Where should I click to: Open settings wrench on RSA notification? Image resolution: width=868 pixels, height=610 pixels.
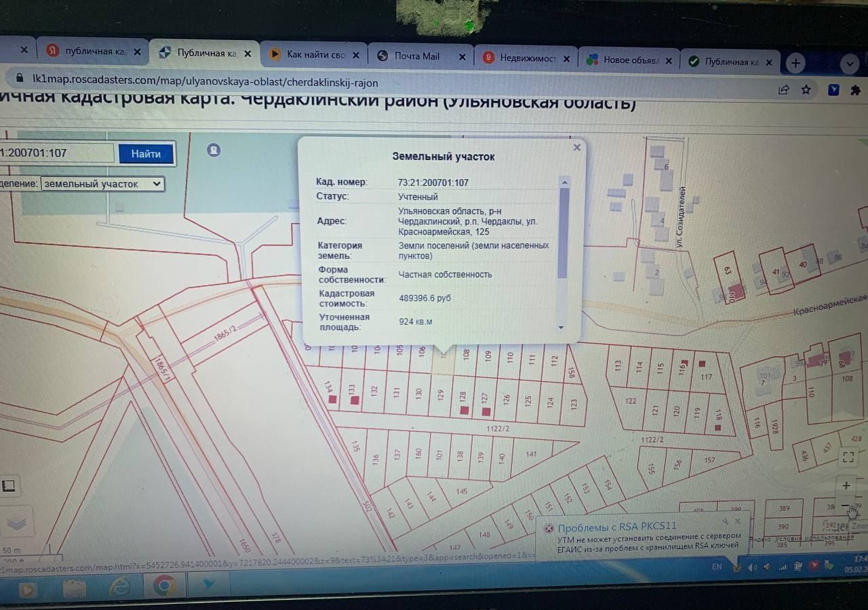(x=724, y=521)
